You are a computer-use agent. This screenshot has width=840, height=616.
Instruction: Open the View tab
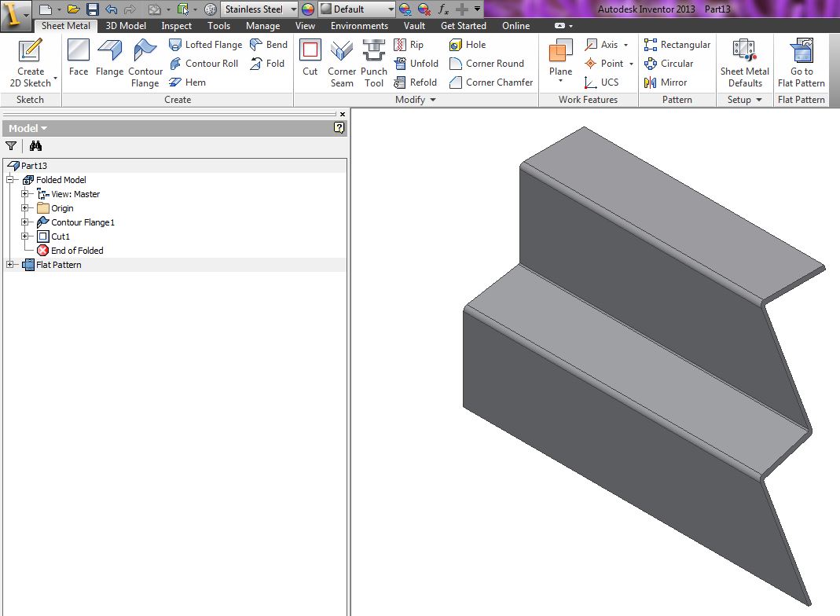pos(305,26)
